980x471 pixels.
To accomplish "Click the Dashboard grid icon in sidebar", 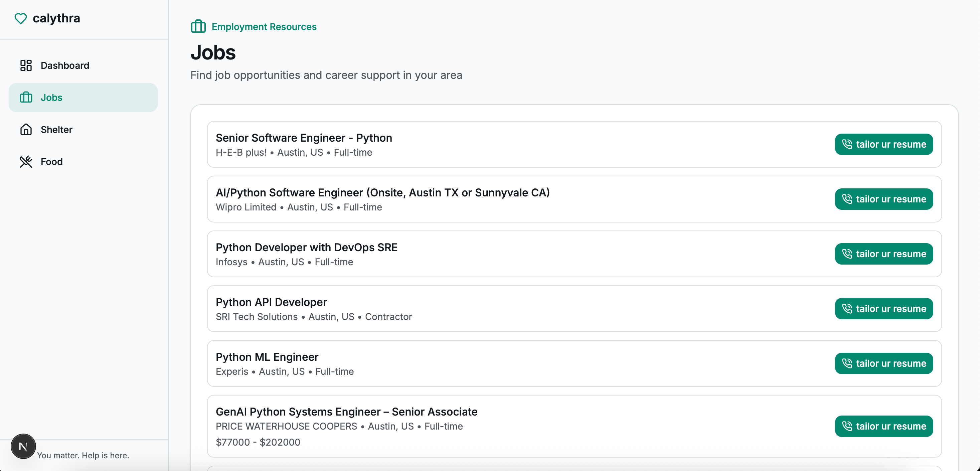I will (26, 65).
